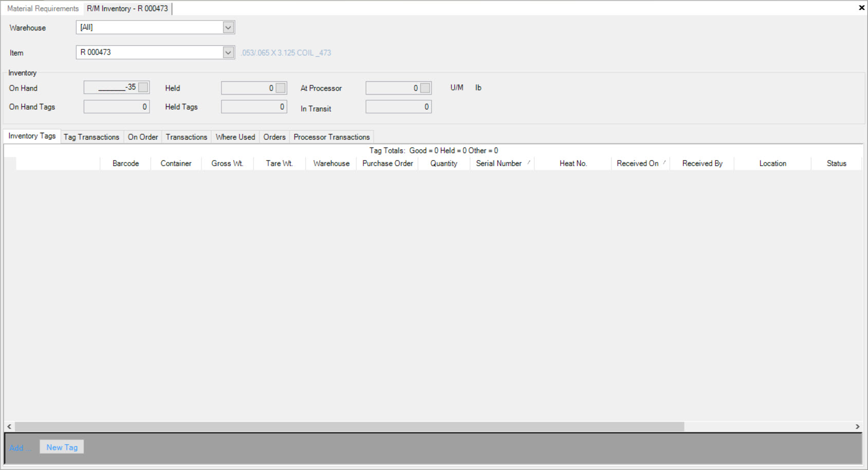The image size is (868, 470).
Task: Sort by Serial Number column header
Action: 502,164
